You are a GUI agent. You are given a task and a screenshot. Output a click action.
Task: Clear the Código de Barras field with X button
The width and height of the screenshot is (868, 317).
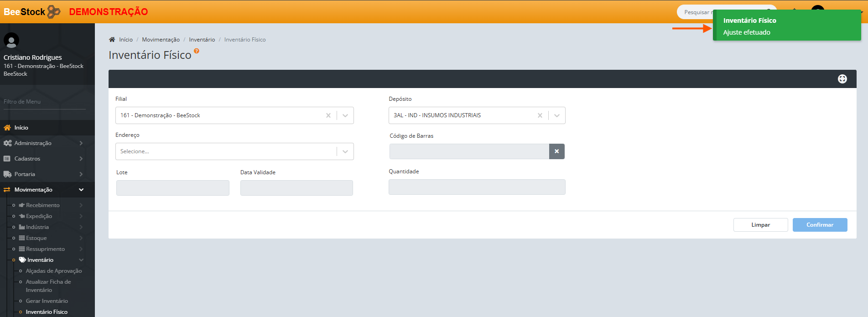click(x=556, y=151)
